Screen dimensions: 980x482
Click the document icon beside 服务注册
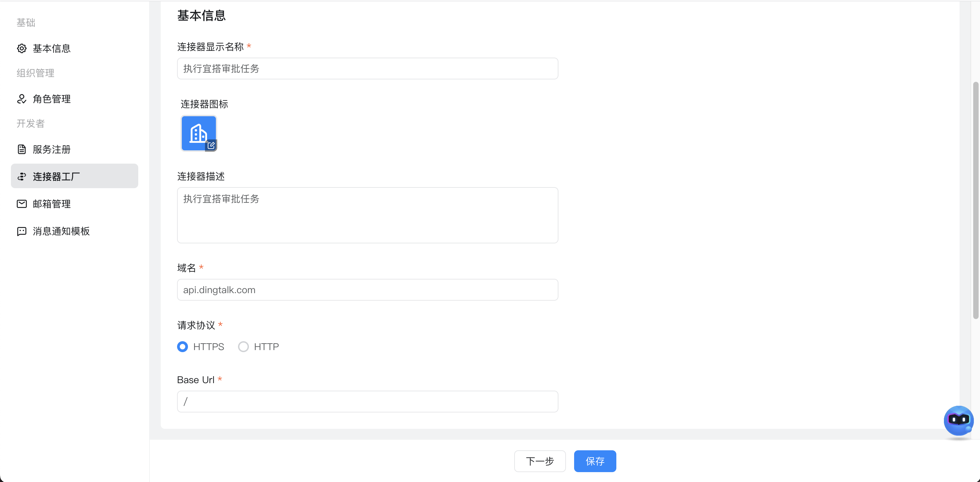coord(22,149)
